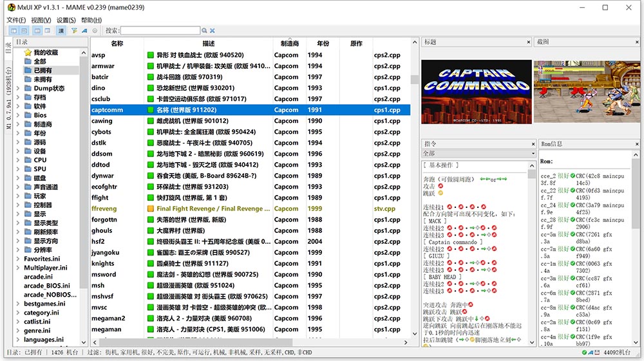Image resolution: width=644 pixels, height=361 pixels.
Task: Sort by the 制造商 column header
Action: click(x=290, y=44)
